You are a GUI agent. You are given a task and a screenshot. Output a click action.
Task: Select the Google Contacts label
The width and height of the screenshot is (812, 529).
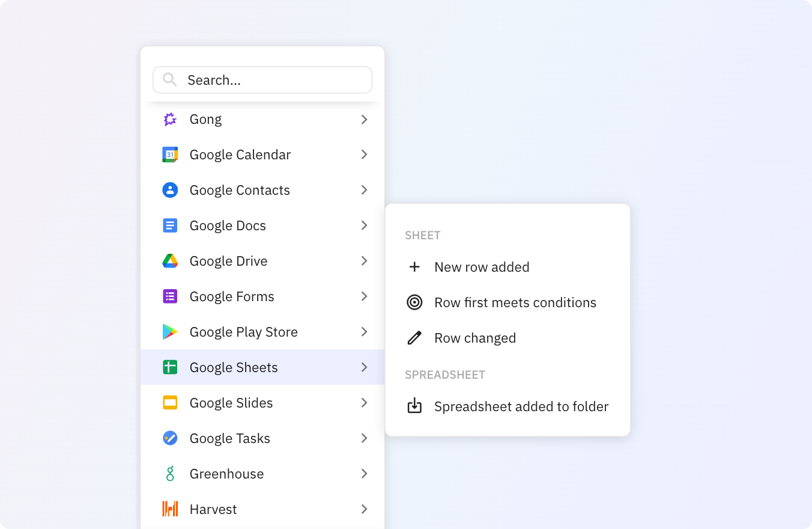[x=240, y=190]
